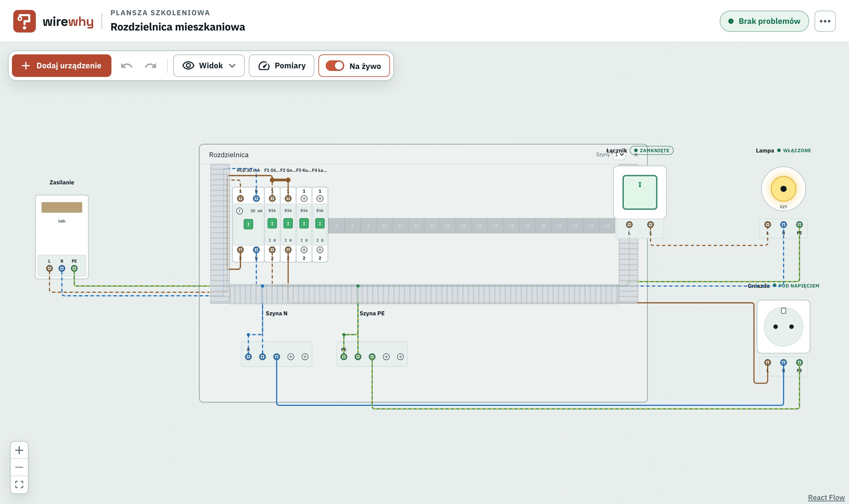The image size is (849, 504).
Task: Click the Dodaj urządzenie button
Action: tap(61, 66)
